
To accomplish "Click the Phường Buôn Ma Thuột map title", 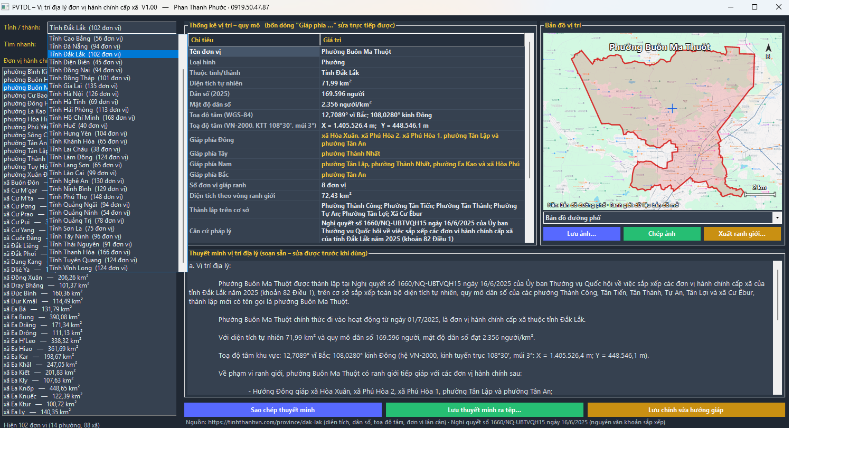I will click(x=659, y=47).
